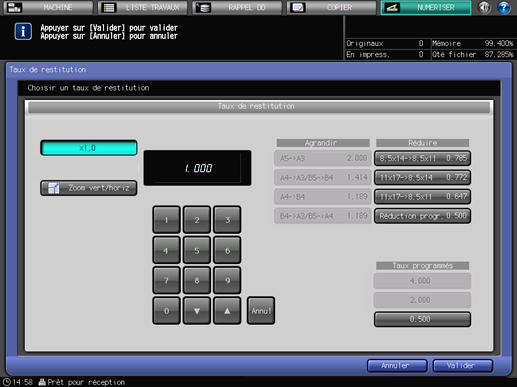Tap keypad digit 7
The height and width of the screenshot is (387, 517).
click(166, 280)
